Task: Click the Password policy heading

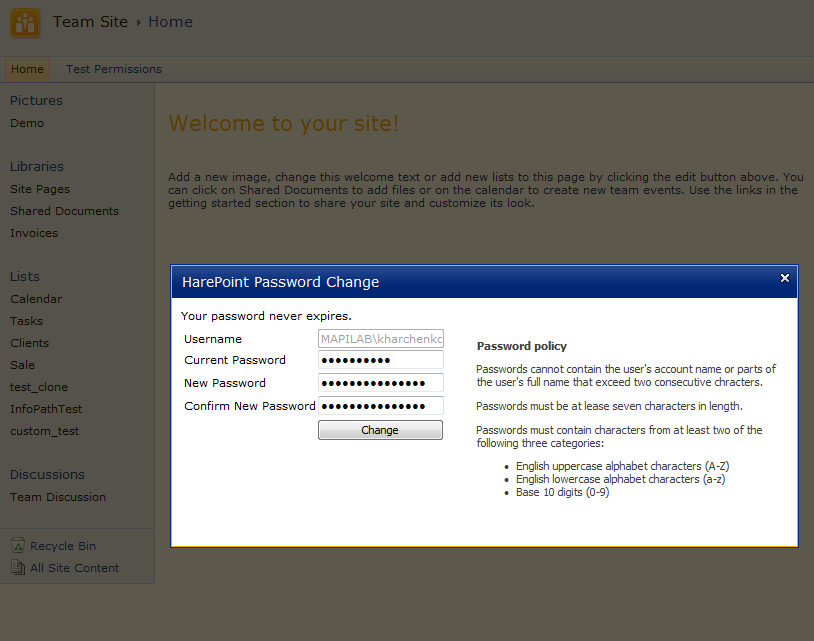Action: pos(522,346)
